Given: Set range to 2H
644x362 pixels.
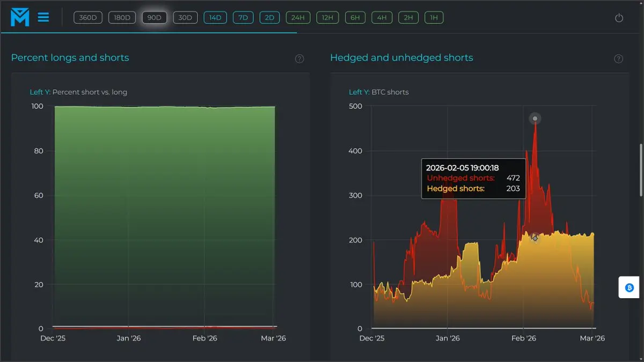Looking at the screenshot, I should [x=408, y=18].
